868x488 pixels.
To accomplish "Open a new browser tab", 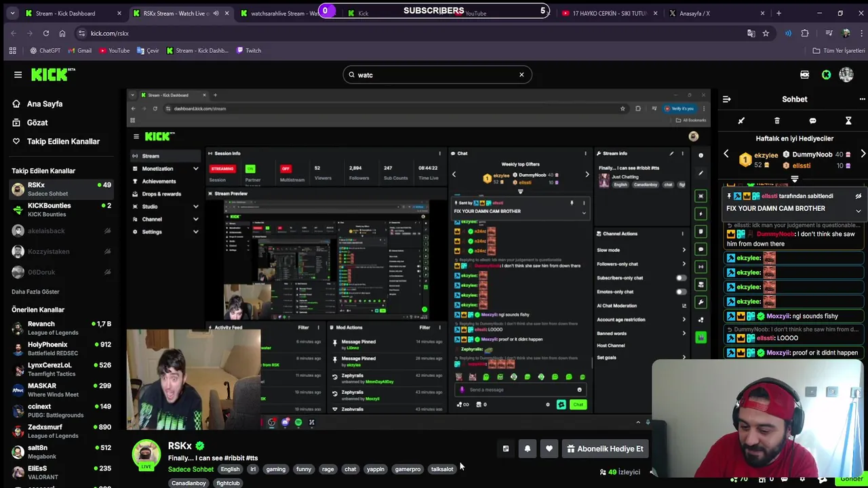I will (778, 13).
